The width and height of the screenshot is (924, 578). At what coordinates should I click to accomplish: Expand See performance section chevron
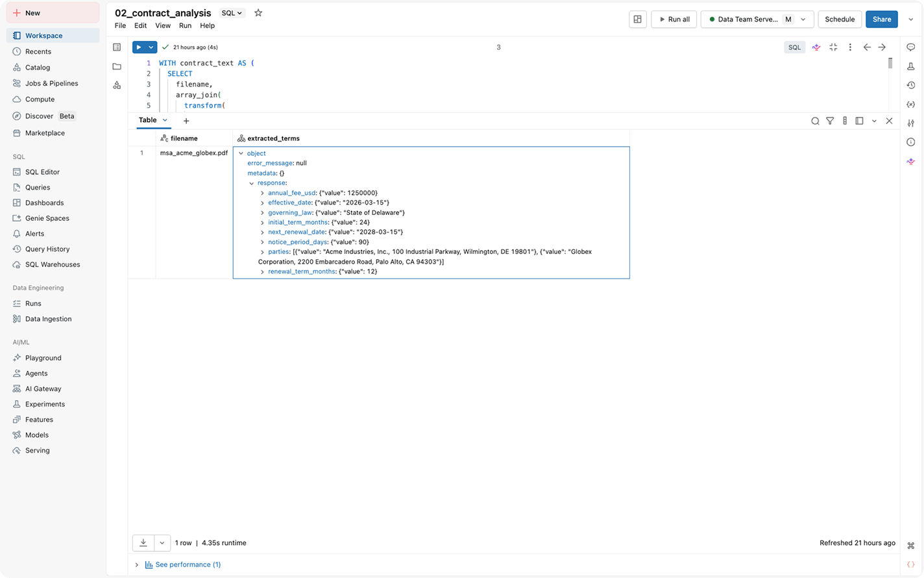tap(137, 565)
